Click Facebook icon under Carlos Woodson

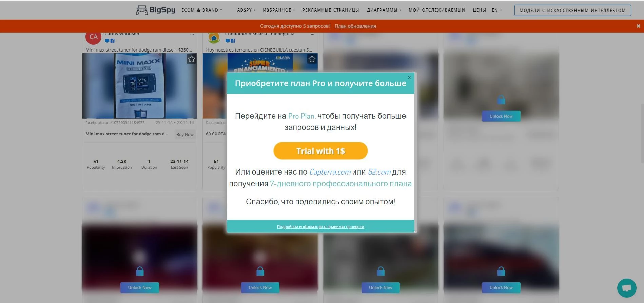[112, 41]
